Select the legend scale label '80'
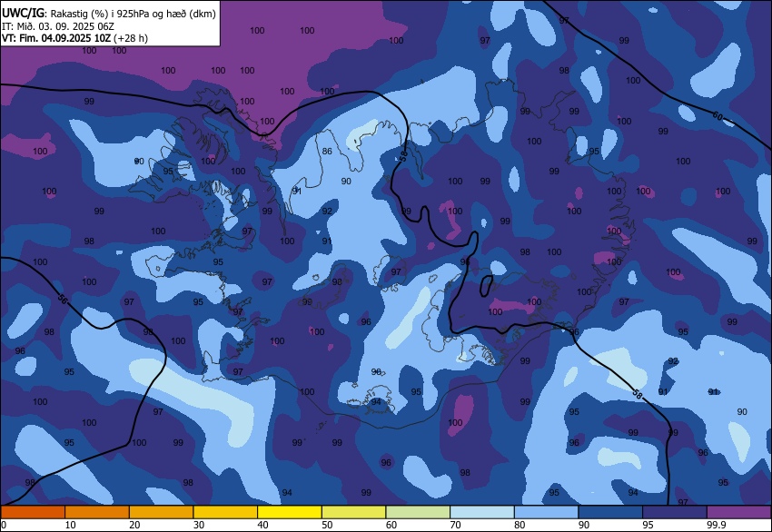This screenshot has width=772, height=532. pos(520,525)
